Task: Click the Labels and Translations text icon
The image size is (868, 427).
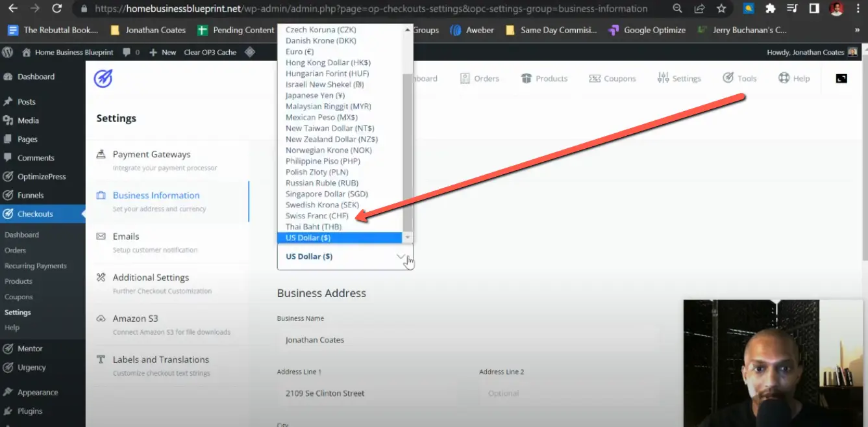Action: [101, 359]
